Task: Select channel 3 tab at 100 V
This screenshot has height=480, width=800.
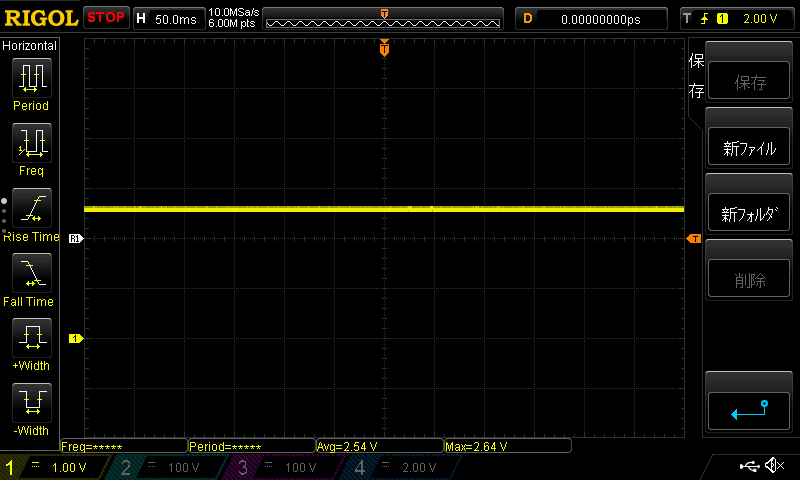Action: point(282,467)
